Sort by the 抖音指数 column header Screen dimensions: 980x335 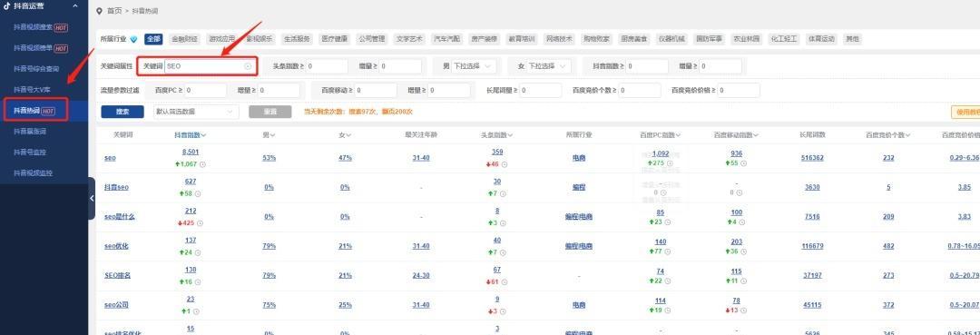190,134
